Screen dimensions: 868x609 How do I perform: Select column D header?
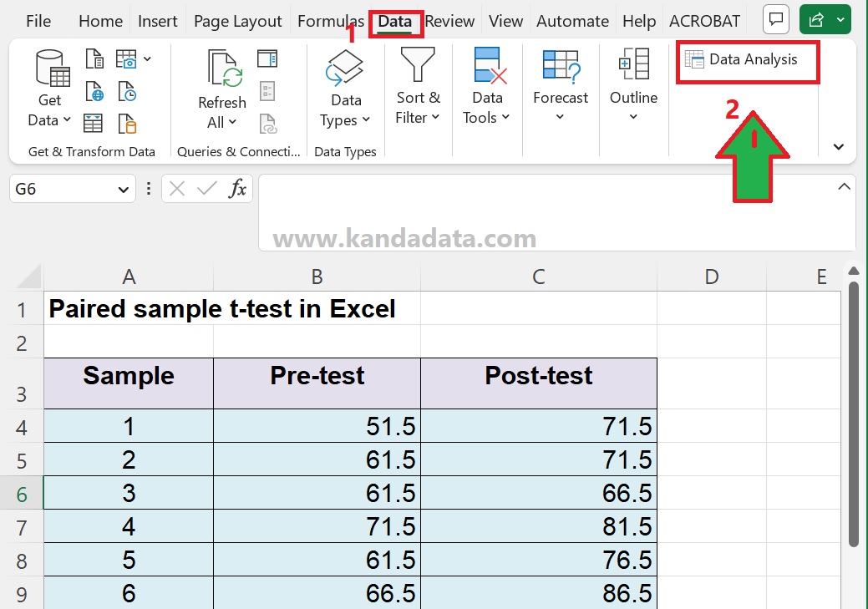711,277
